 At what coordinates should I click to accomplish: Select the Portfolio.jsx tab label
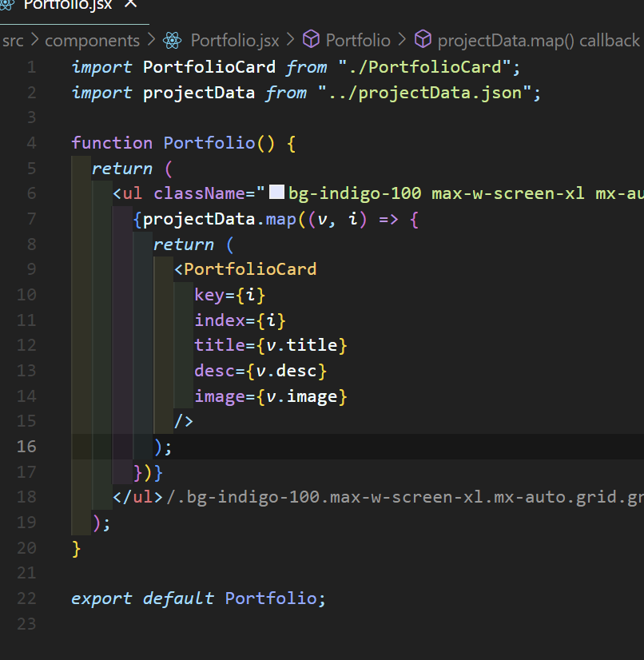(68, 5)
